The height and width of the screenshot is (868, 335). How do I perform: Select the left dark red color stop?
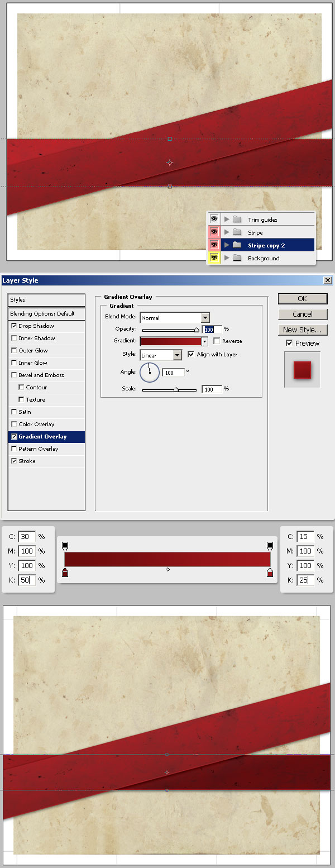point(65,572)
